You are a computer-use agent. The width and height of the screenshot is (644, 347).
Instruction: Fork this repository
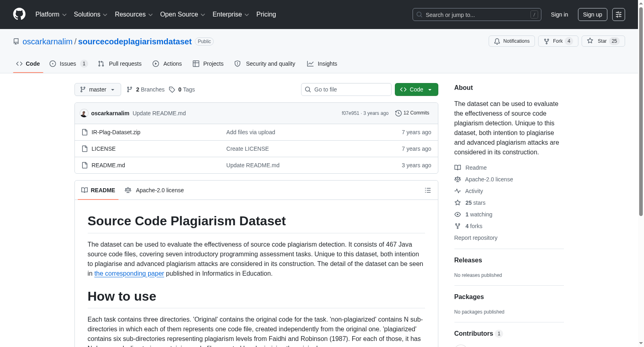[x=558, y=41]
